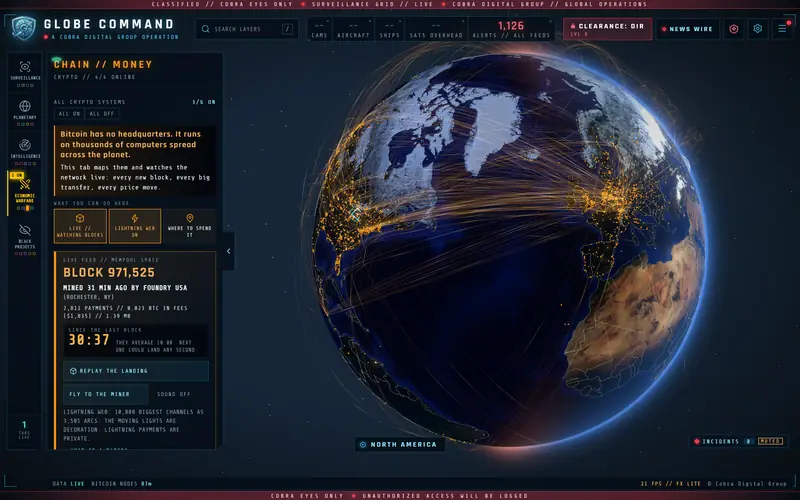Viewport: 800px width, 500px height.
Task: Click the DATA LIVE status bar entry
Action: pos(68,484)
